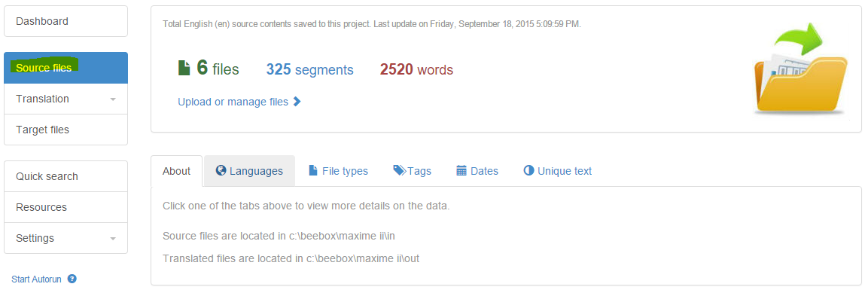Click the globe icon on Languages tab
Viewport: 868px width, 290px height.
pyautogui.click(x=221, y=170)
